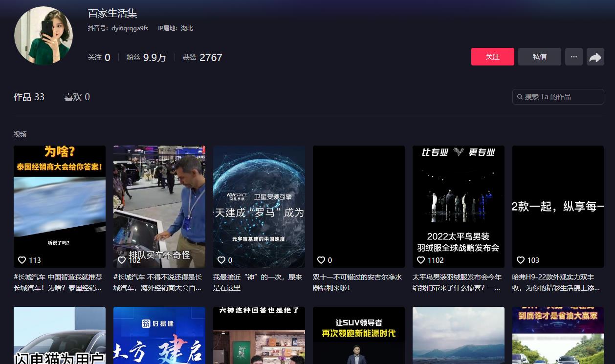Click heart icon on the 113-likes video
Screen dimensions: 615x364
click(x=22, y=260)
